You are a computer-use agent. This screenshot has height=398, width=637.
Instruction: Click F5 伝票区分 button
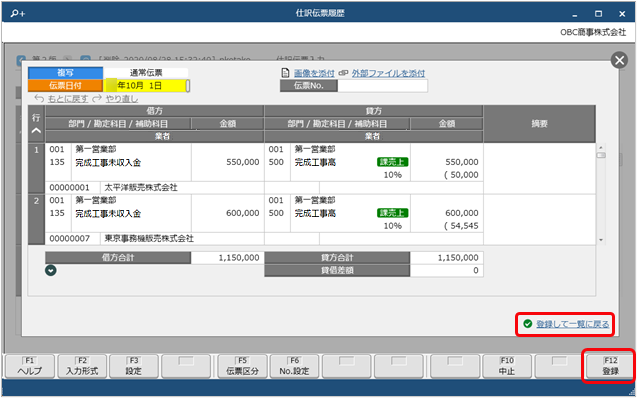pos(243,366)
